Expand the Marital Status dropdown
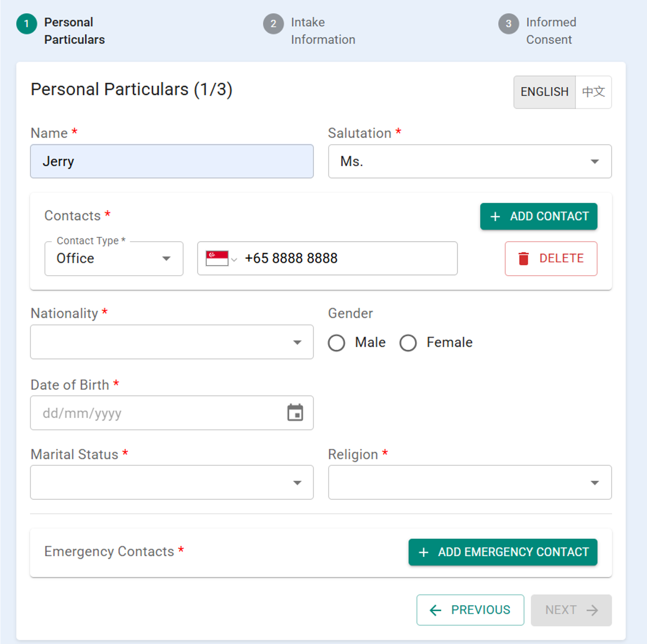The image size is (647, 644). [x=172, y=482]
